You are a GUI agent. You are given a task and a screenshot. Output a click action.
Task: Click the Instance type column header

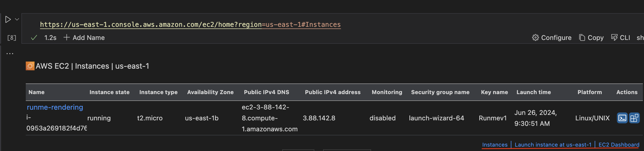(158, 92)
